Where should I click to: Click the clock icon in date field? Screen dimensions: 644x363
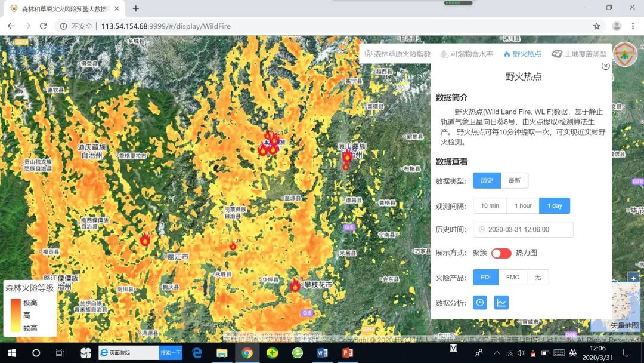[482, 229]
